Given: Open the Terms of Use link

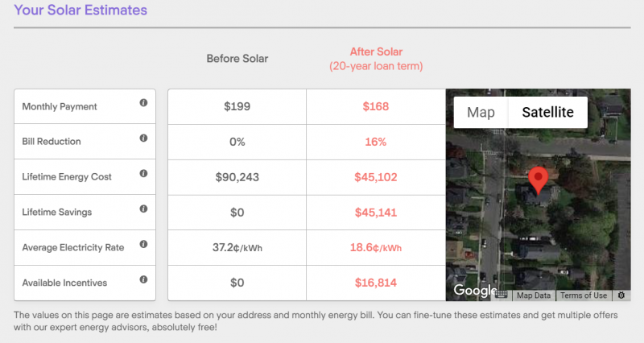Looking at the screenshot, I should click(x=584, y=295).
